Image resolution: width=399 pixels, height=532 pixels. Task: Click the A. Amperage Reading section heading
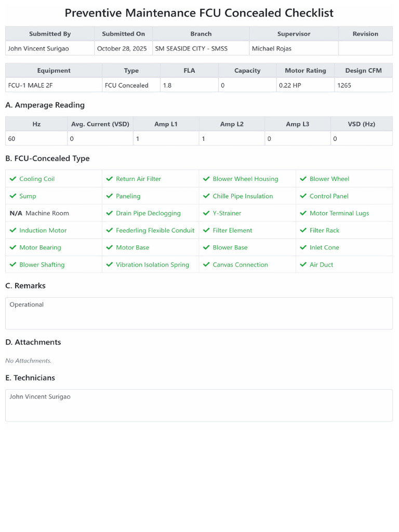click(45, 105)
